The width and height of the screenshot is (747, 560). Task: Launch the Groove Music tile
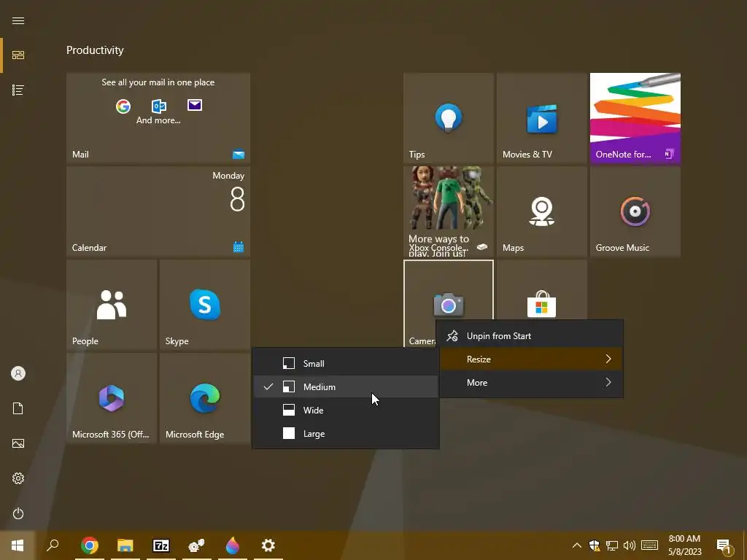635,211
